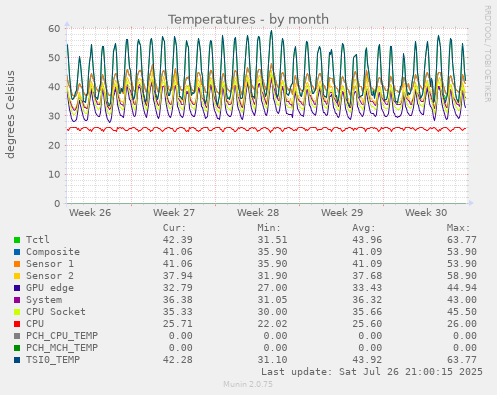Viewport: 497px width, 395px height.
Task: Click the PCH_CPU_TEMP legend label
Action: 62,336
